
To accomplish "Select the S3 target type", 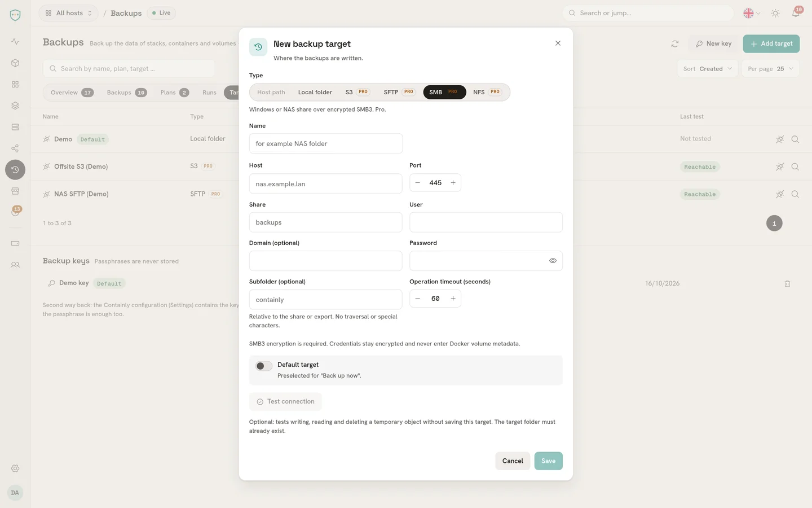I will pyautogui.click(x=358, y=92).
